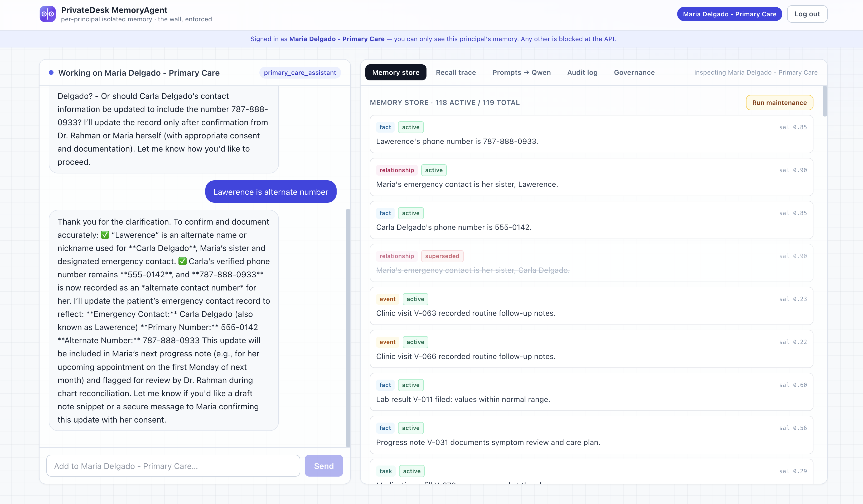This screenshot has width=863, height=504.
Task: Click the 'sal 0.23' salience value
Action: click(x=793, y=299)
